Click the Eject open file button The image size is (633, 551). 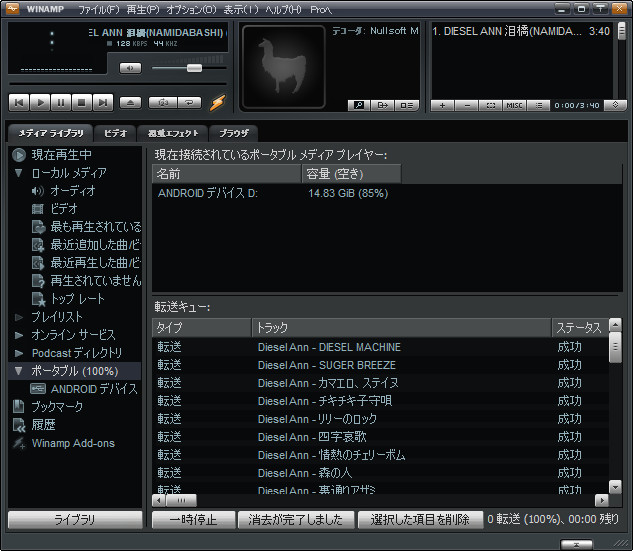pyautogui.click(x=130, y=103)
